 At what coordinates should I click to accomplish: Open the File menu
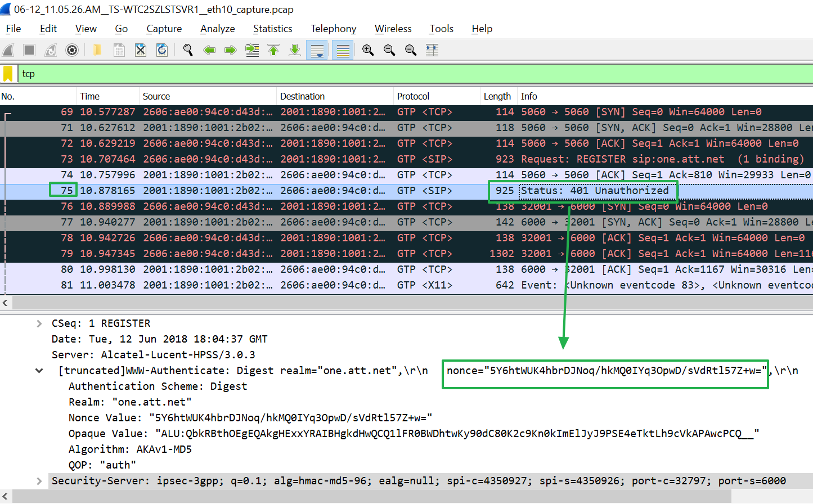[14, 29]
